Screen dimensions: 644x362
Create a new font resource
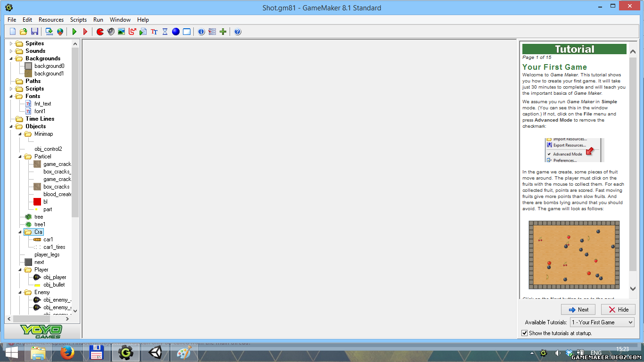coord(154,32)
